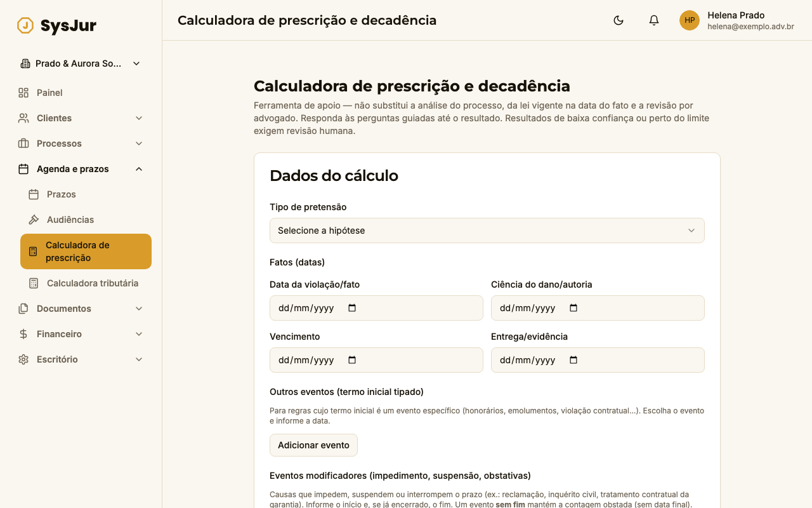The height and width of the screenshot is (508, 812).
Task: Click the Data da violação/fato date field
Action: tap(376, 308)
